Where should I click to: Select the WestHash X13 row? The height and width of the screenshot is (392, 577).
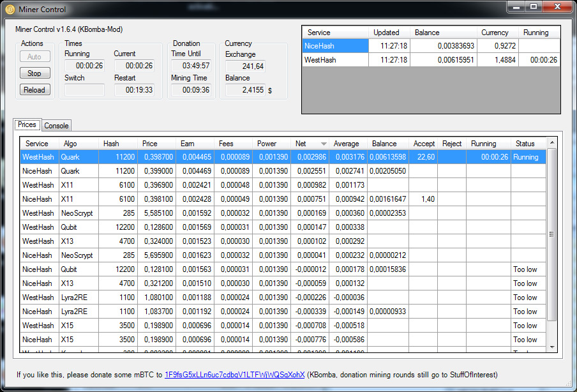pos(283,241)
